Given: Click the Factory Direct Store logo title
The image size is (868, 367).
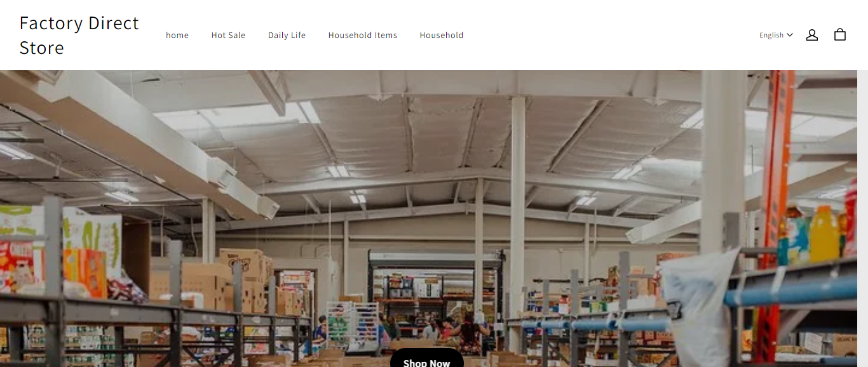Looking at the screenshot, I should click(79, 35).
